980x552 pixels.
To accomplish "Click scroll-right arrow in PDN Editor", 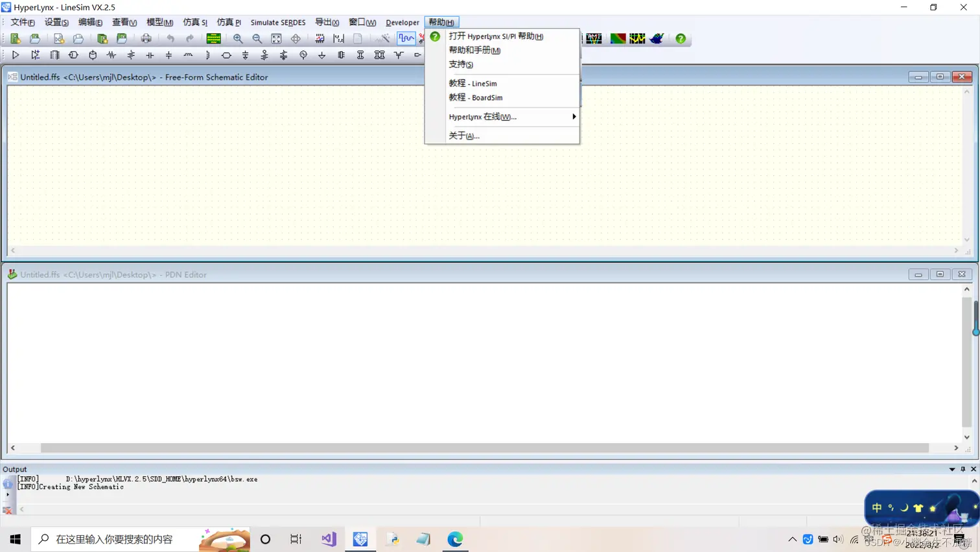I will click(x=956, y=448).
